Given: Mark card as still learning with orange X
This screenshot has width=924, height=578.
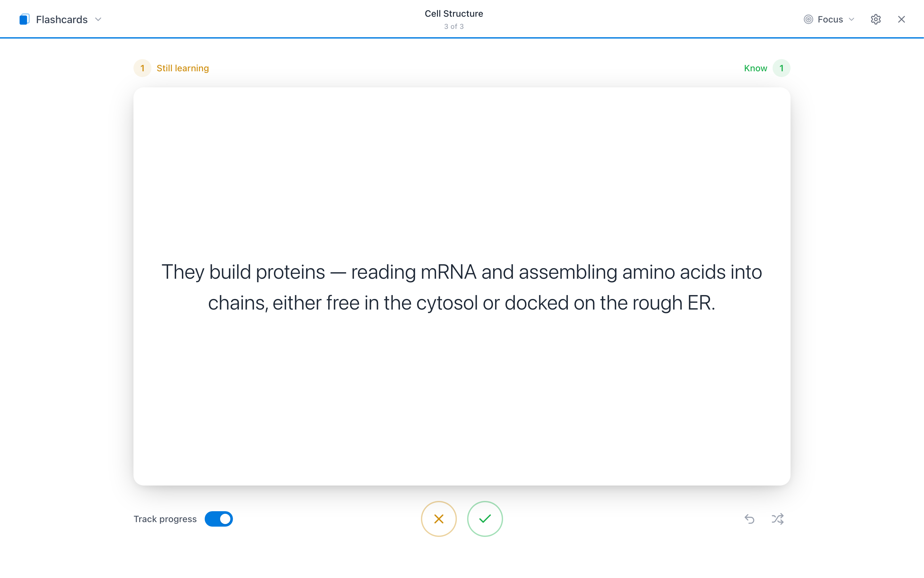Looking at the screenshot, I should (439, 519).
